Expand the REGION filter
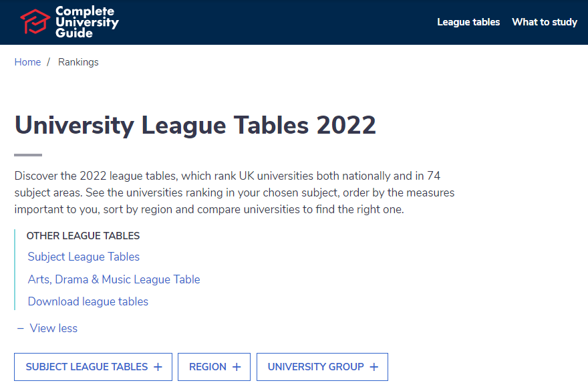This screenshot has height=391, width=588. (214, 367)
